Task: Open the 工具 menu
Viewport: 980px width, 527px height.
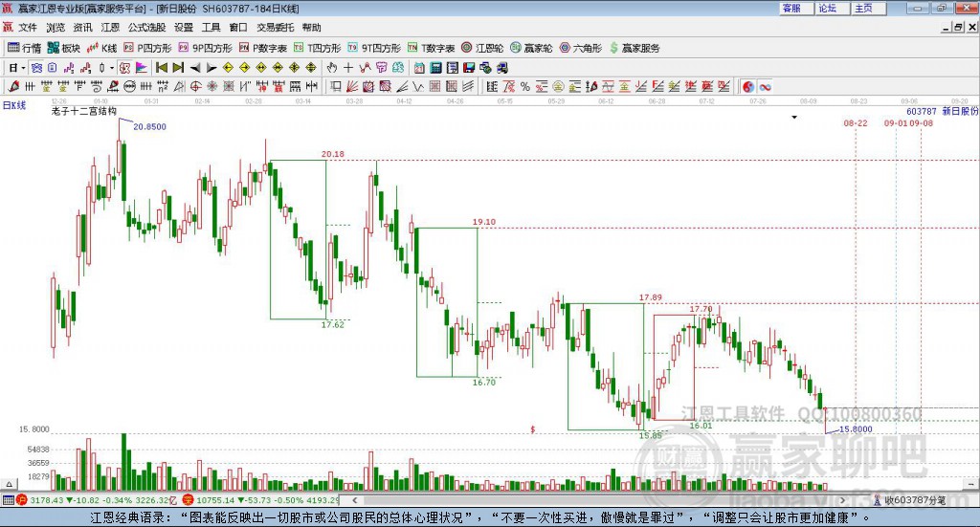Action: tap(211, 28)
